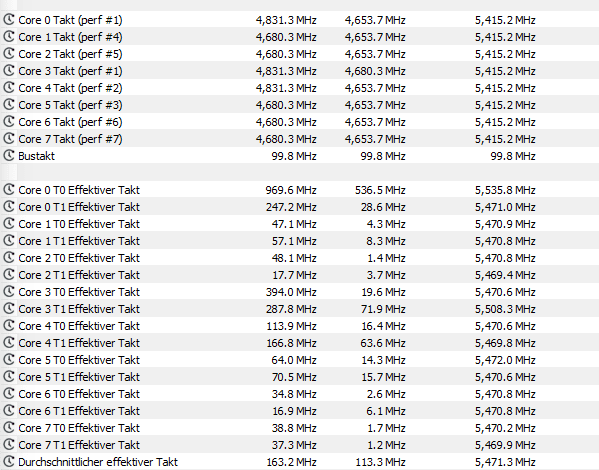Select the Core 1 Takt (perf #4) row

click(300, 37)
